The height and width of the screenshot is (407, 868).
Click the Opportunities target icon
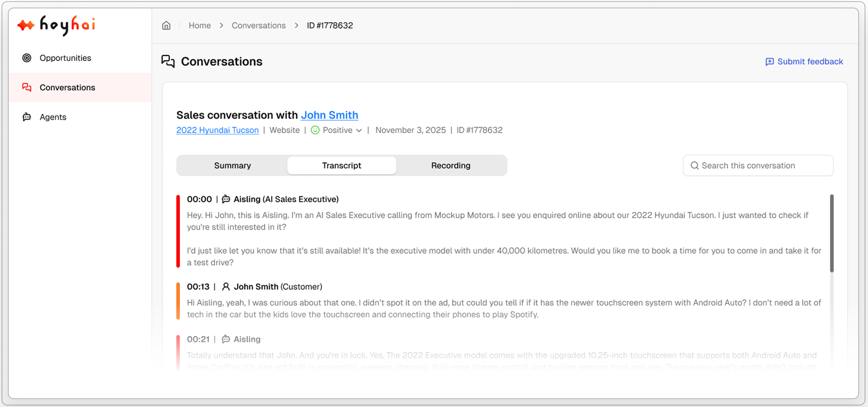(x=27, y=58)
